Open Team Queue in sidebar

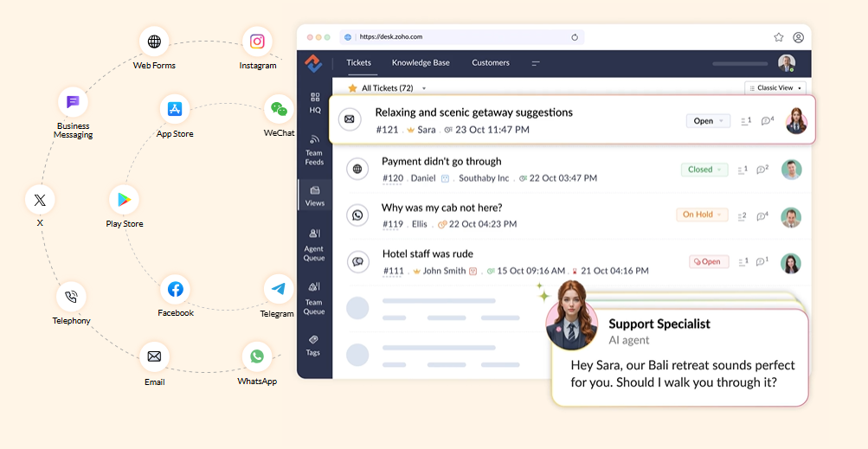314,297
